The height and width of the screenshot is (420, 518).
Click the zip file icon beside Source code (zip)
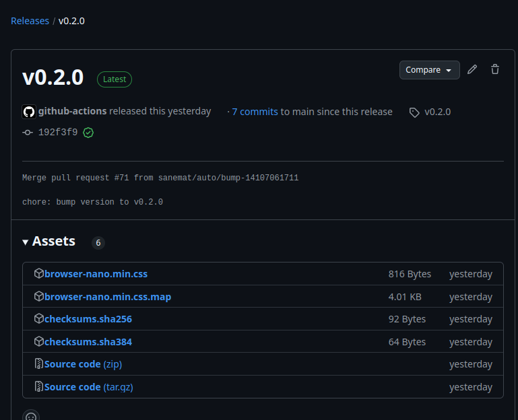tap(39, 364)
